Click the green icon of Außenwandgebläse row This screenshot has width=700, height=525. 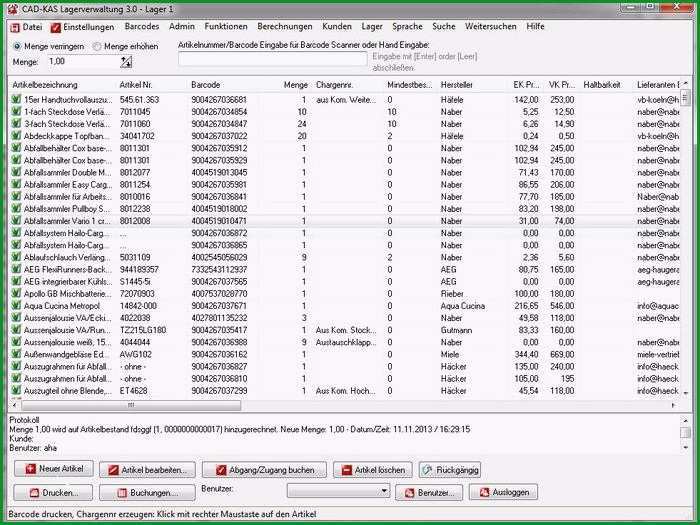click(x=16, y=354)
